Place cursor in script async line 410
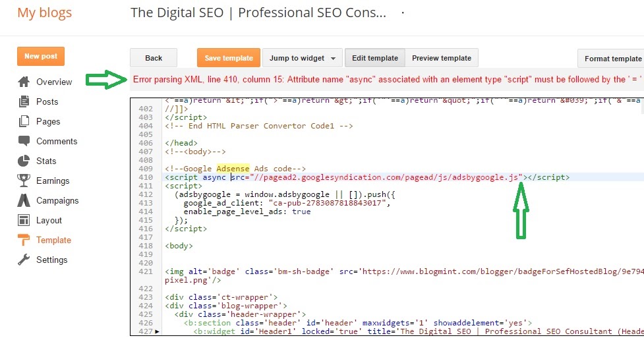 point(367,177)
